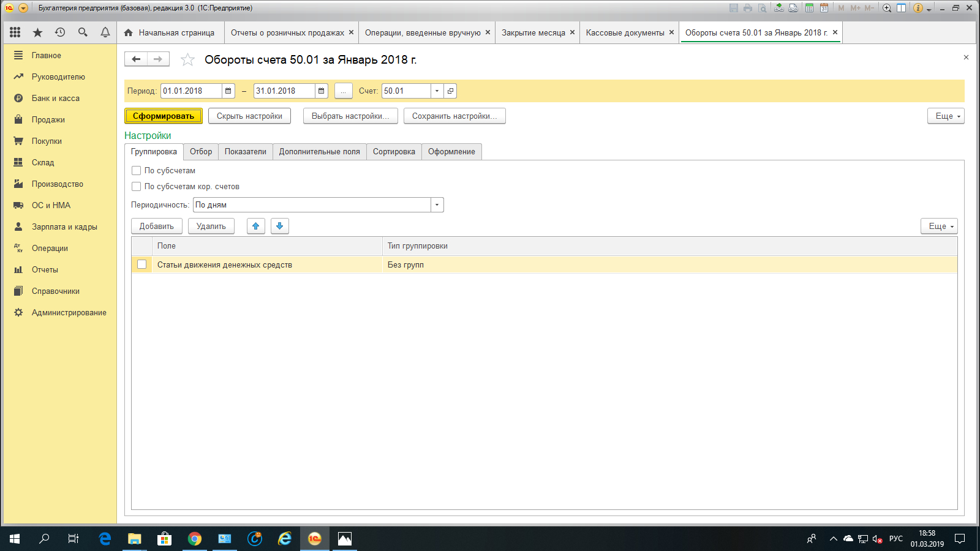Screen dimensions: 980x551
Task: Show hidden system tray icons
Action: point(833,539)
